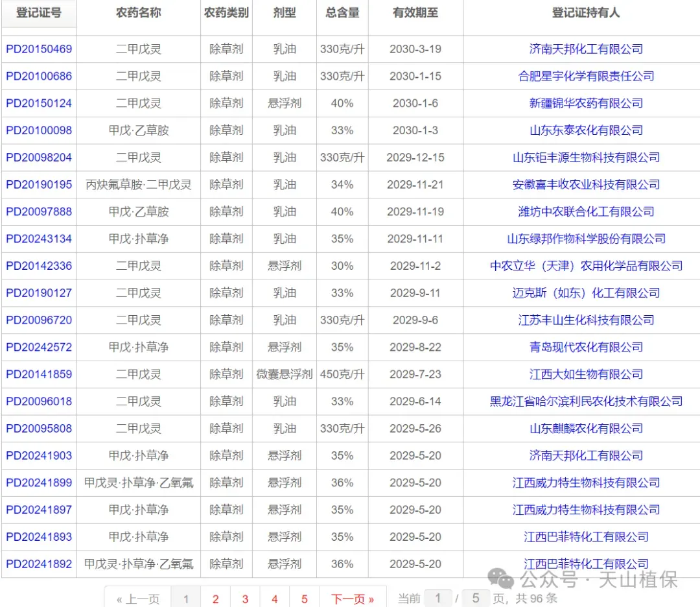Screen dimensions: 700x607
Task: Open 山东东泰农化有限公司 company page
Action: (x=587, y=130)
